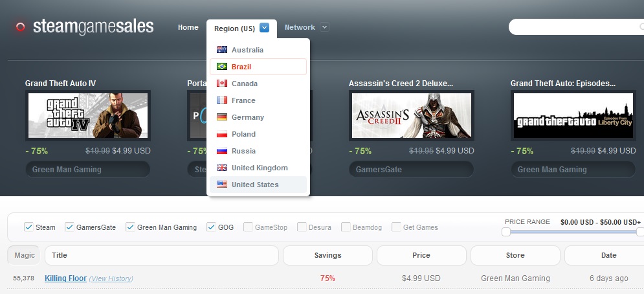
Task: Choose United Kingdom in region menu
Action: click(x=258, y=168)
